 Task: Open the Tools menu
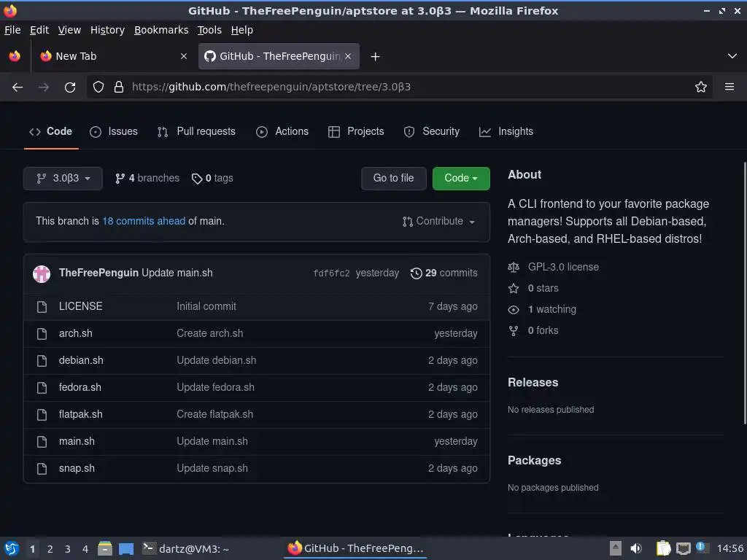(x=209, y=30)
